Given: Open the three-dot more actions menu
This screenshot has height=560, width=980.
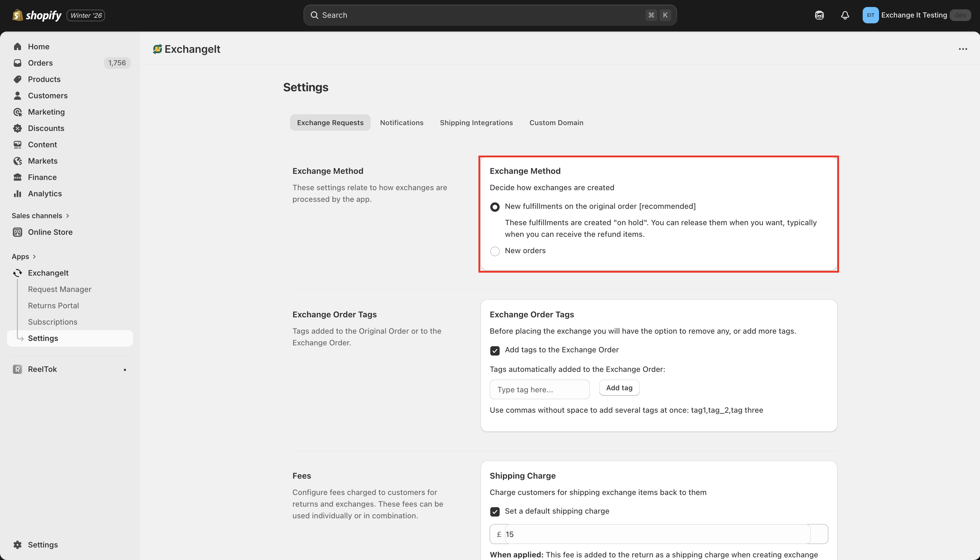Looking at the screenshot, I should (x=963, y=49).
